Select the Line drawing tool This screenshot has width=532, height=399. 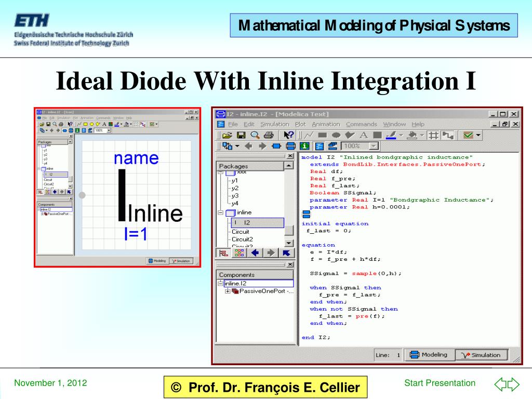click(x=309, y=136)
